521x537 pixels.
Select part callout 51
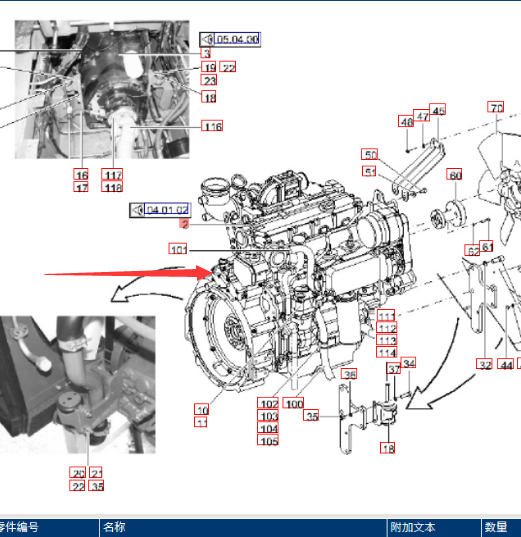click(369, 171)
